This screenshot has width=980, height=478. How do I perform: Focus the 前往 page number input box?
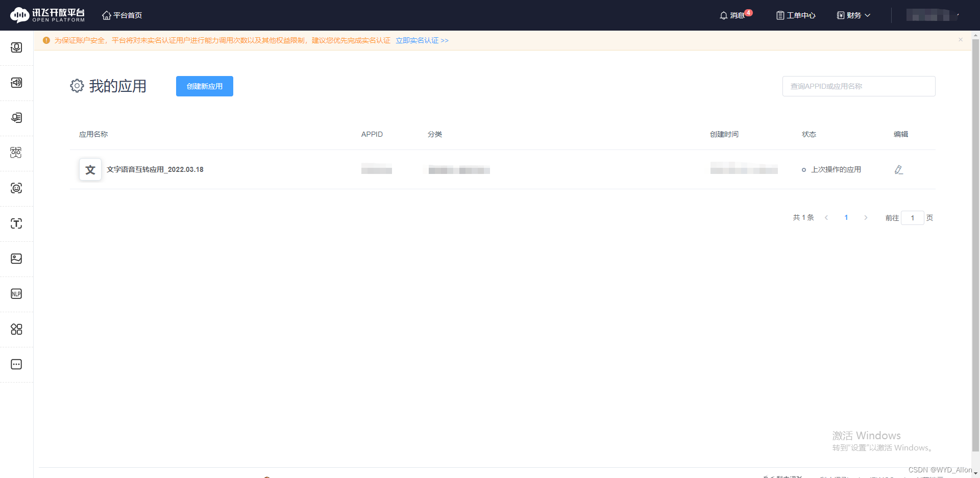pyautogui.click(x=913, y=218)
